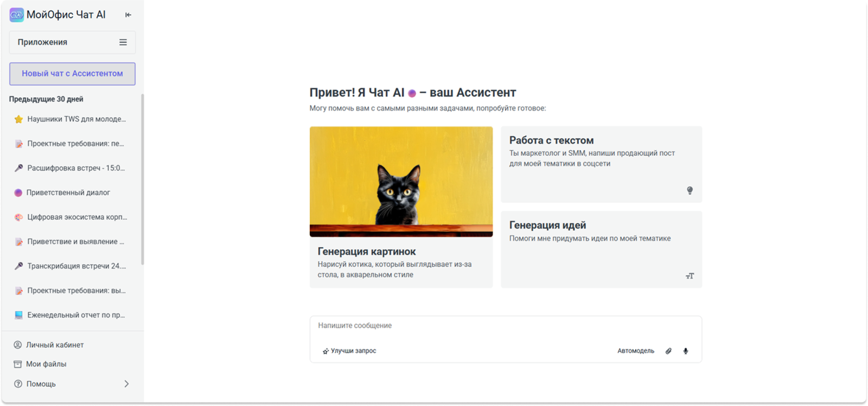Select the Welcome dialog chat
Screen dimensions: 868x406
click(x=68, y=192)
